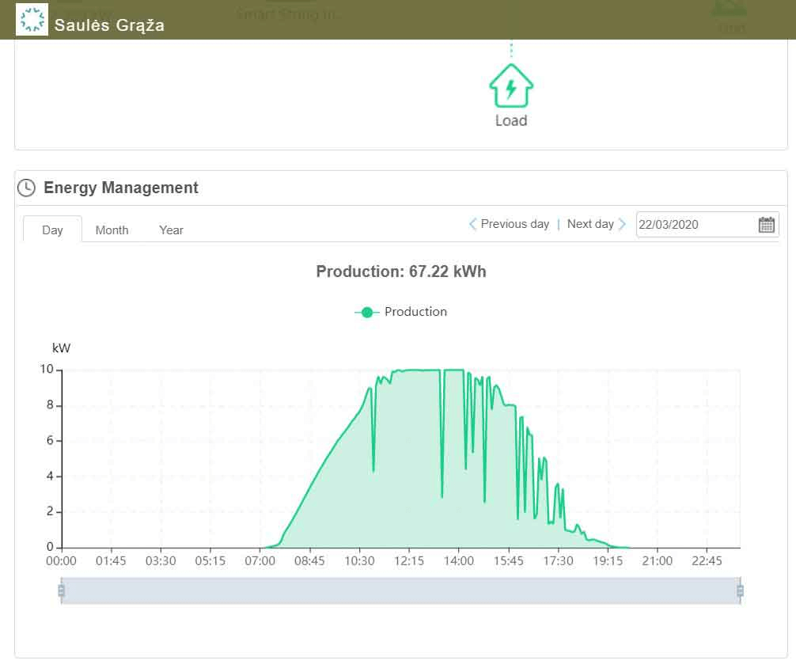Viewport: 796px width, 672px height.
Task: Click the left chevron before Previous day
Action: coord(472,224)
